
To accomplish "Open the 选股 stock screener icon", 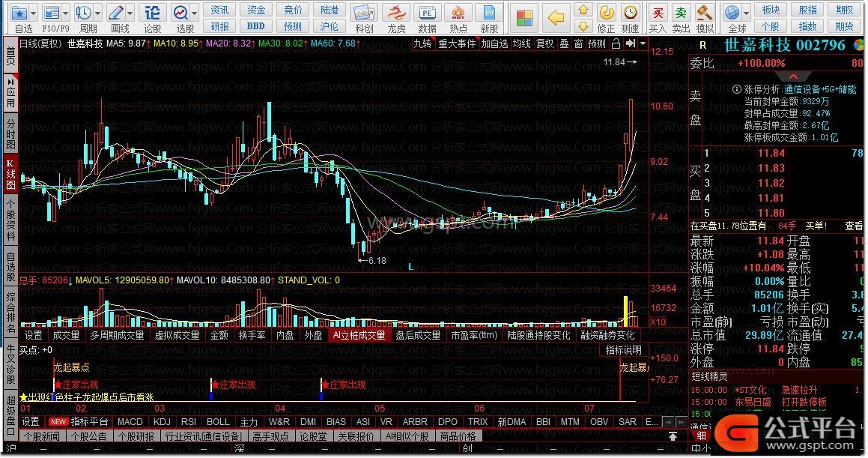I will point(181,12).
